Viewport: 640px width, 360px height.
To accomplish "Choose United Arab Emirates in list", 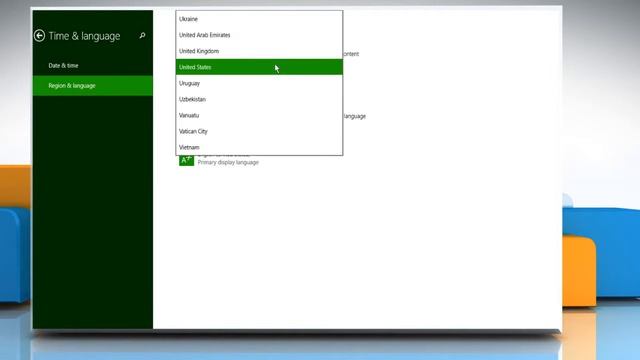I will pos(259,35).
